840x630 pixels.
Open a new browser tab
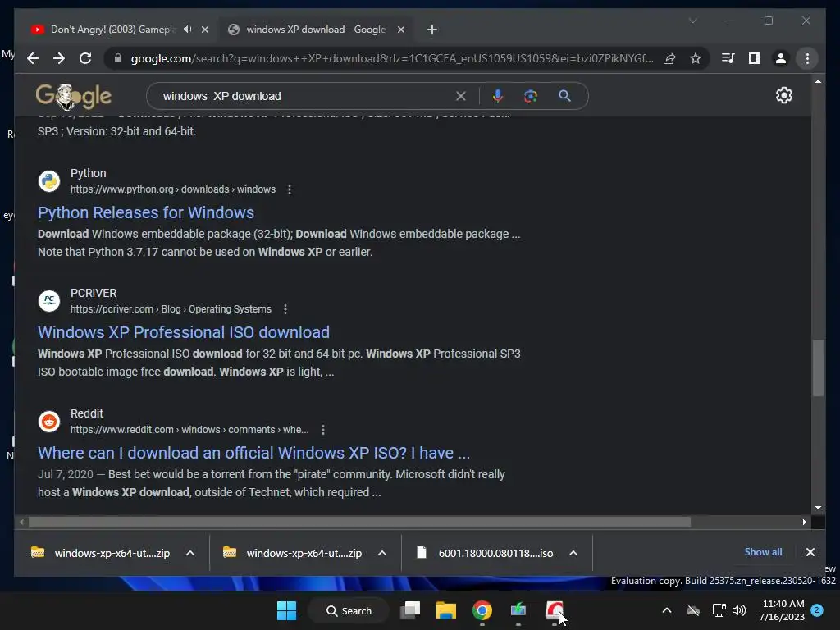(x=431, y=30)
